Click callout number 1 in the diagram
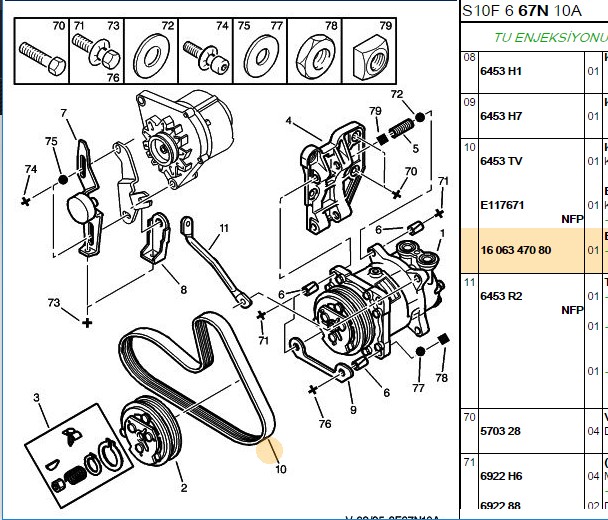Viewport: 608px width, 520px height. click(442, 233)
